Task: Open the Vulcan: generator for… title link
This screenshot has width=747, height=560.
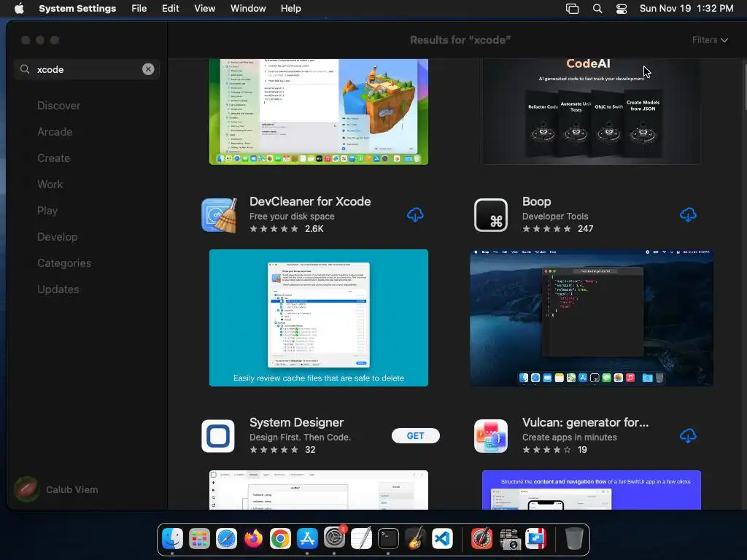Action: [585, 422]
